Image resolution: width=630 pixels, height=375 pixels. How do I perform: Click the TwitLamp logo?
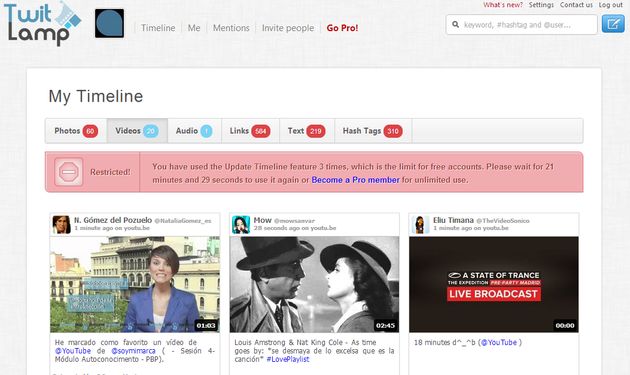[x=42, y=24]
